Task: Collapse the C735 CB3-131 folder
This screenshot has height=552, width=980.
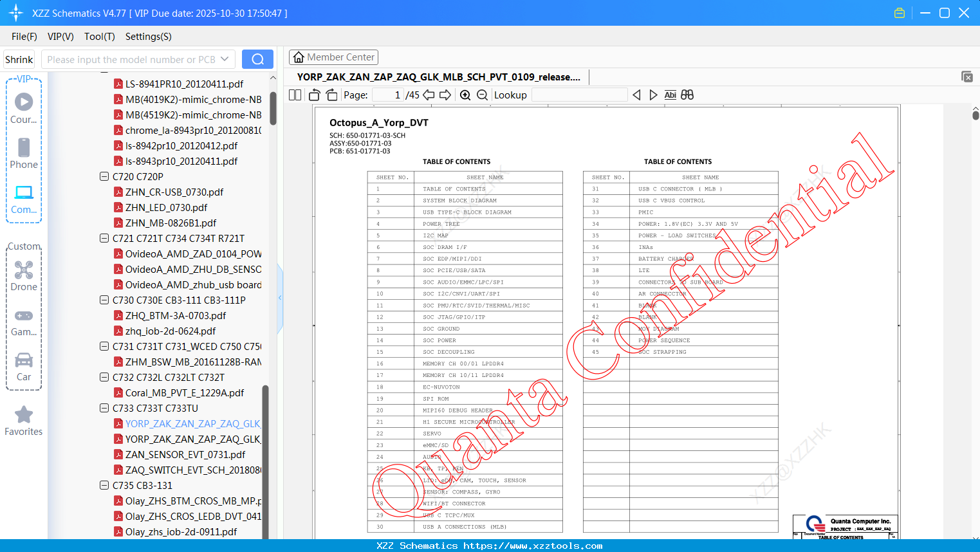Action: pos(104,485)
